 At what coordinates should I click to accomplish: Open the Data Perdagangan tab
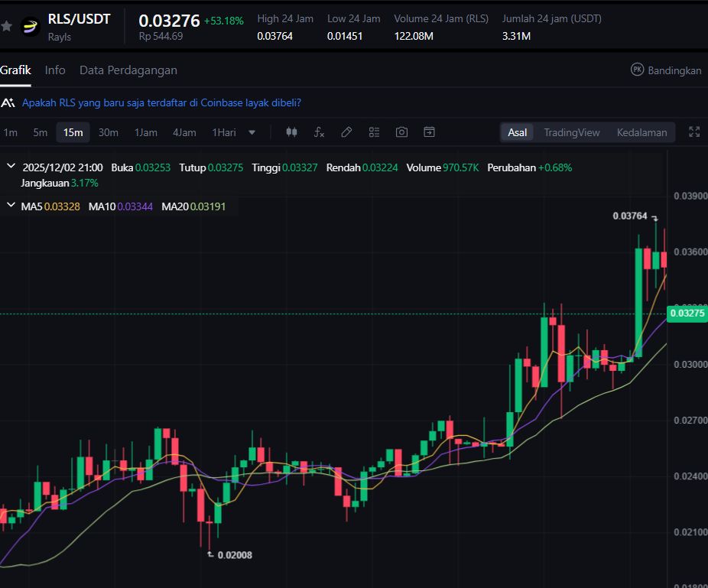[x=128, y=70]
